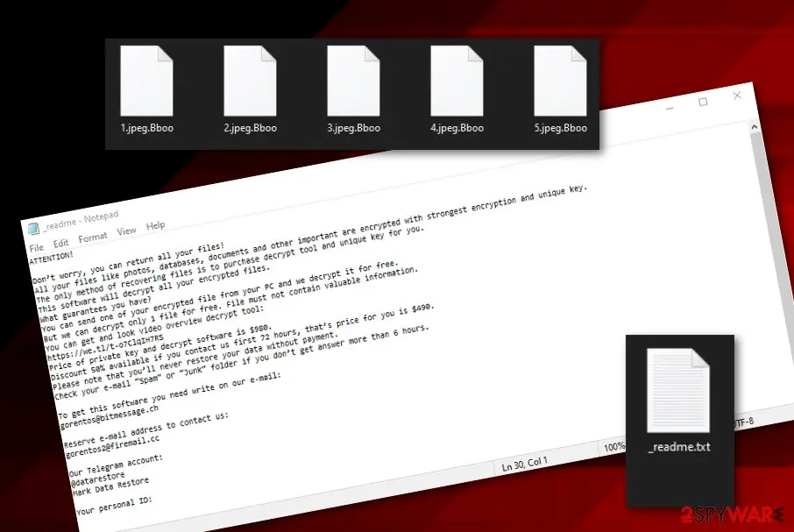Viewport: 794px width, 532px height.
Task: Open the Help menu in Notepad
Action: (155, 225)
